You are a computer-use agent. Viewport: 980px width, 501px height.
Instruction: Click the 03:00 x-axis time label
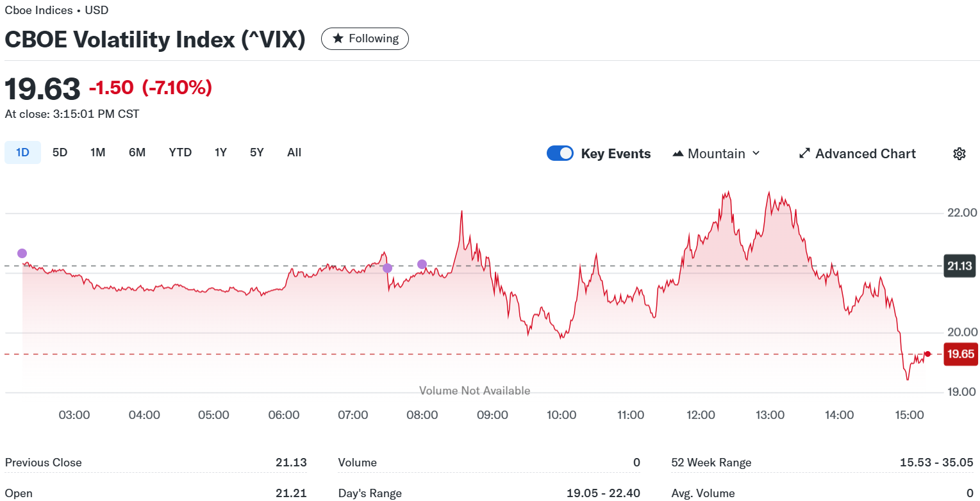click(x=74, y=415)
